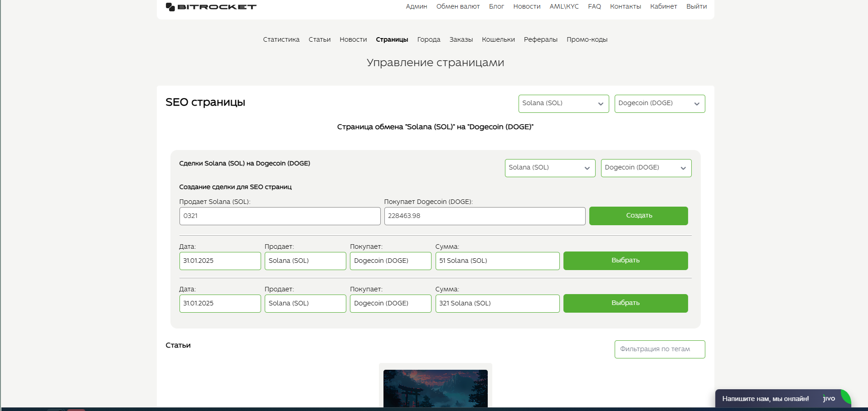Viewport: 868px width, 411px height.
Task: Click the Покупает field in the 321 Solana row
Action: tap(390, 304)
